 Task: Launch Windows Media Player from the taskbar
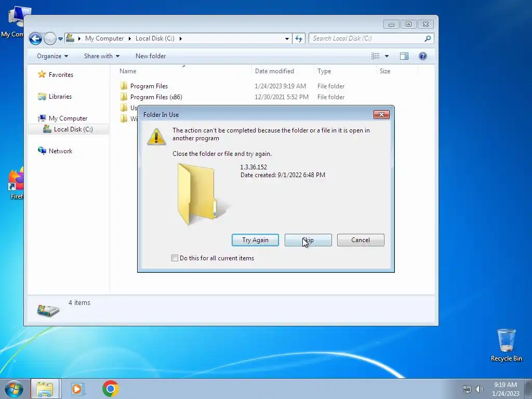tap(77, 389)
